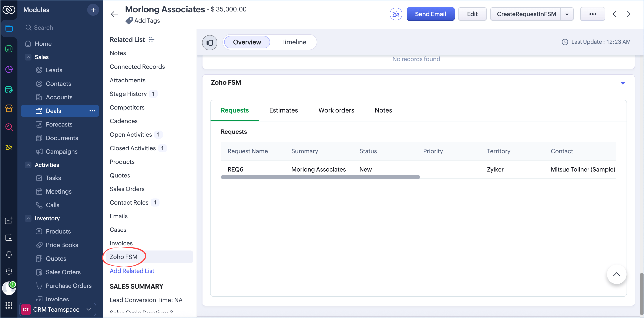Collapse the Sales group in sidebar
This screenshot has width=644, height=318.
tap(28, 57)
